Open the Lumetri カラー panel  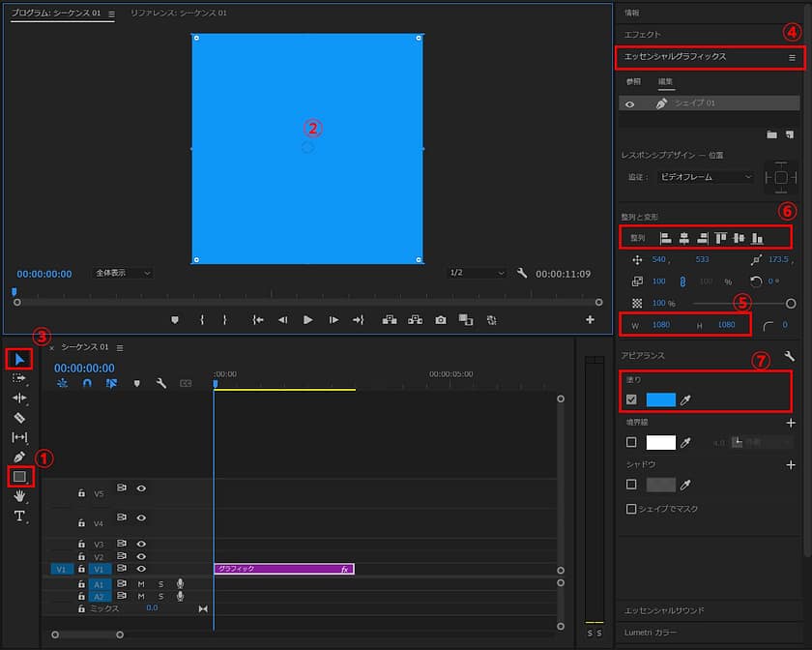point(650,632)
